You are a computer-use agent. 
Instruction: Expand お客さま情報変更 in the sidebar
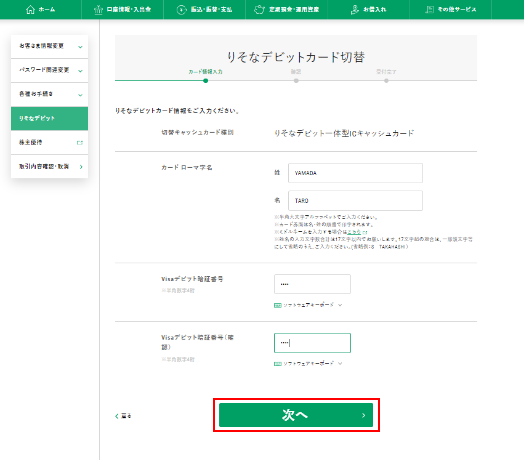click(x=49, y=46)
